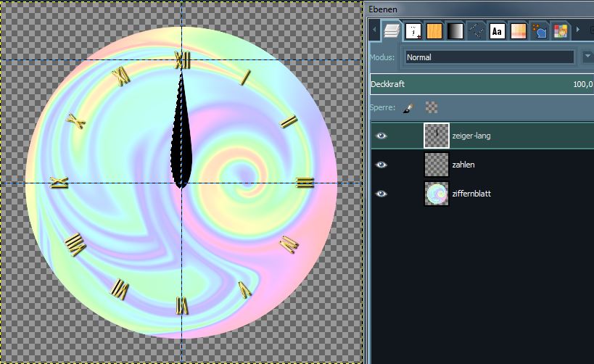Select the ziffernblatt layer thumbnail
The image size is (594, 364).
tap(437, 194)
